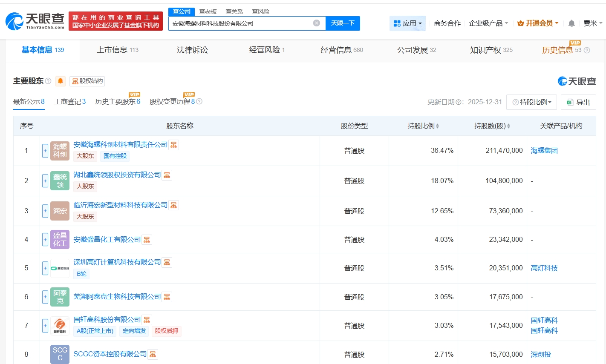The width and height of the screenshot is (606, 364).
Task: Sort by 持股比例 column arrows
Action: [x=437, y=126]
